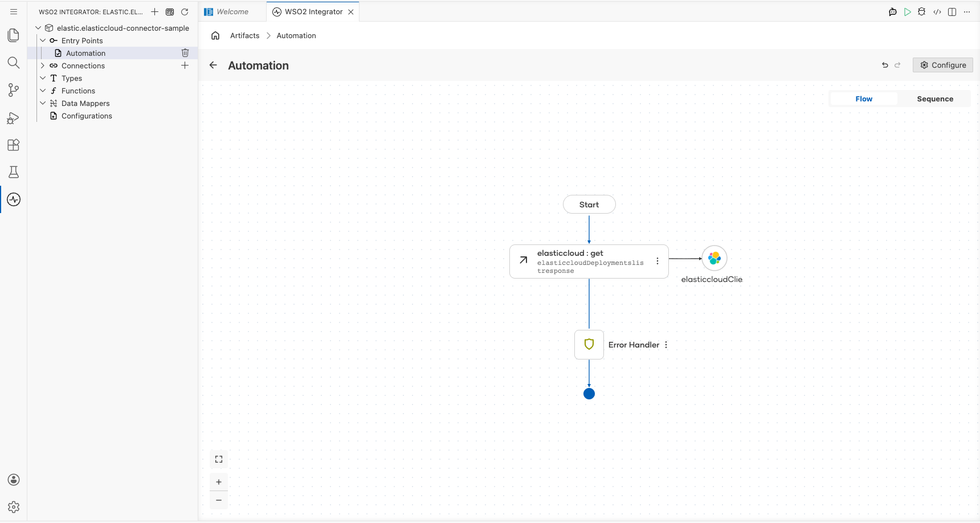Open editor More Actions ellipsis
Screen dimensions: 980x523
tap(967, 11)
